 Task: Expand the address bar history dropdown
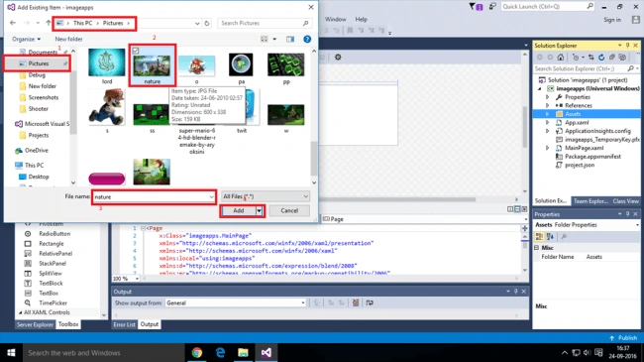click(x=197, y=24)
